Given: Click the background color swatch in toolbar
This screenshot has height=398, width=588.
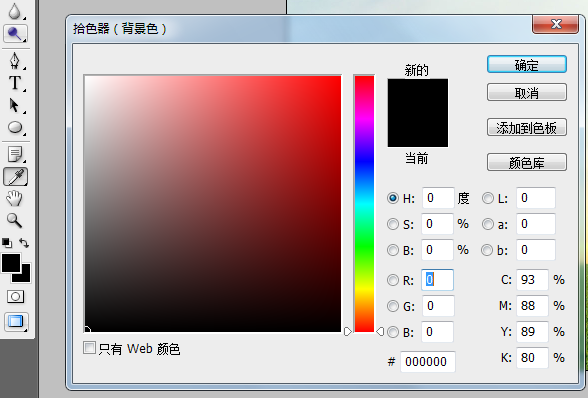Looking at the screenshot, I should (x=25, y=277).
